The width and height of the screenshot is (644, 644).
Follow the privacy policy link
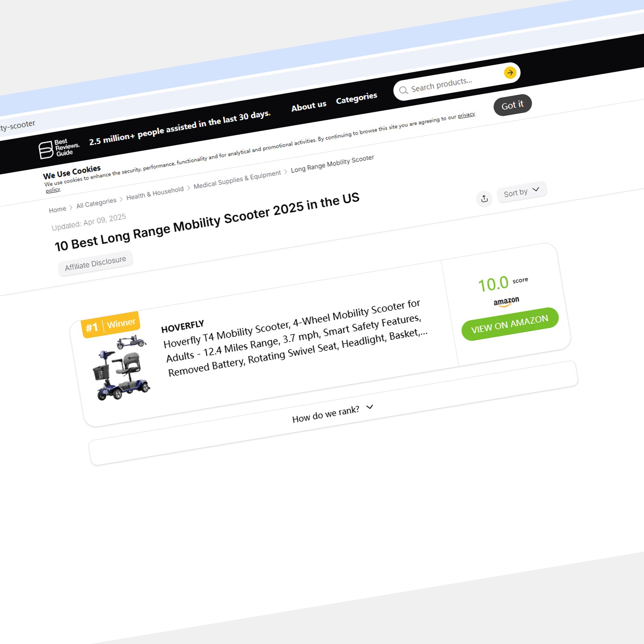tap(466, 115)
